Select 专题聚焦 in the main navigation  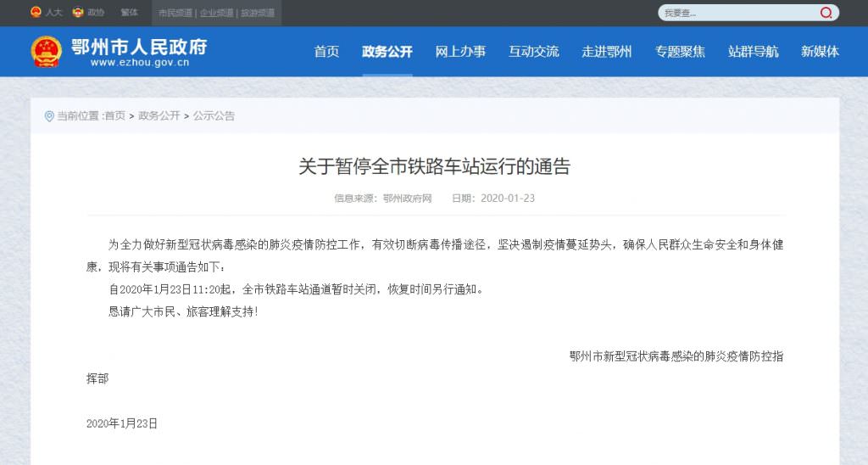[x=680, y=52]
